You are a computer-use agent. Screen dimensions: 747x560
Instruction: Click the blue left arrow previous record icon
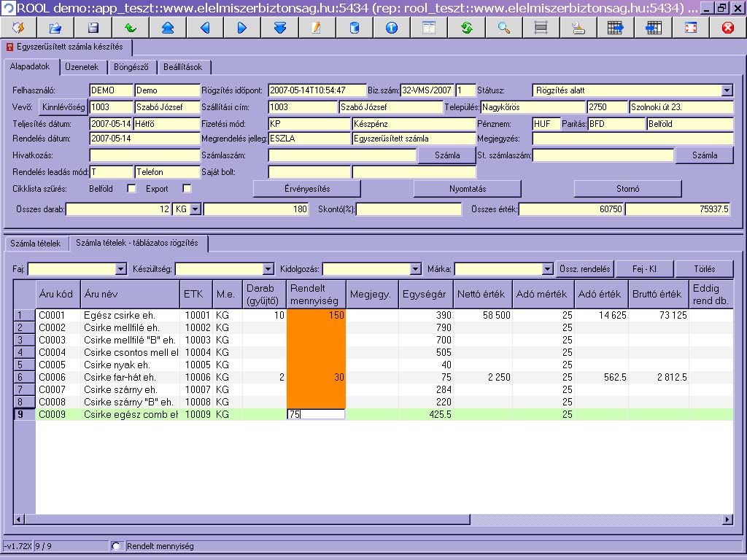click(205, 28)
